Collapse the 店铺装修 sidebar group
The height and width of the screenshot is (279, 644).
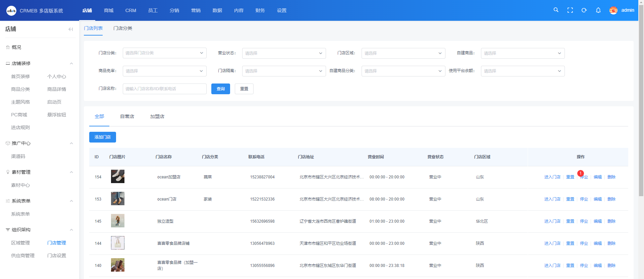tap(71, 63)
